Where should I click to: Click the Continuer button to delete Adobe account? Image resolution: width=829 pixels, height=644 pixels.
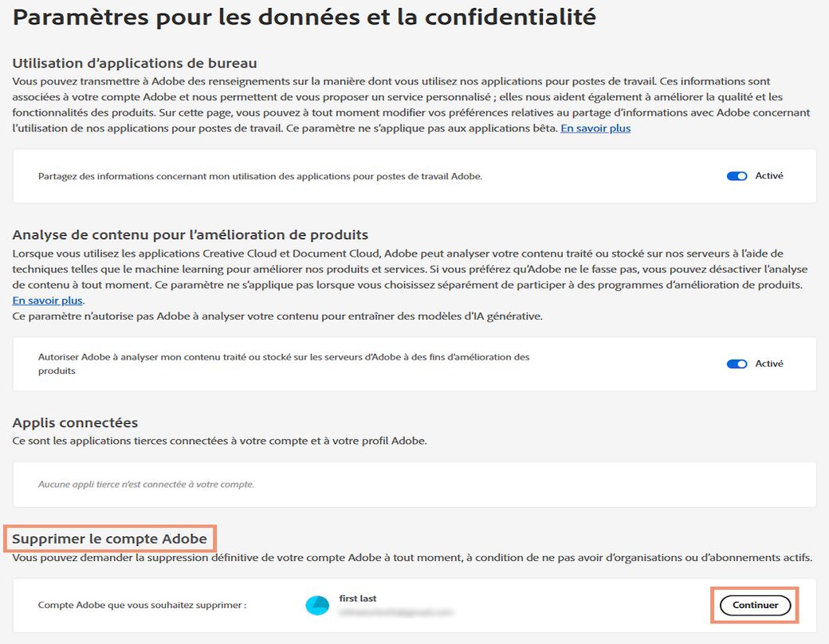(x=755, y=605)
